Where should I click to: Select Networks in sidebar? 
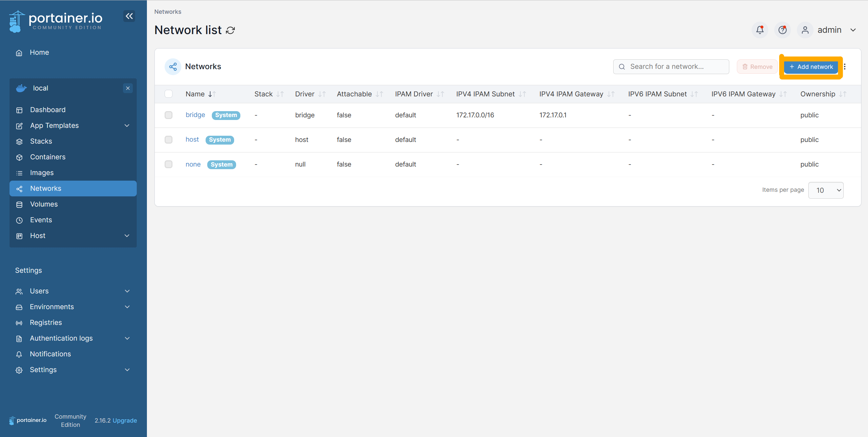pos(73,189)
